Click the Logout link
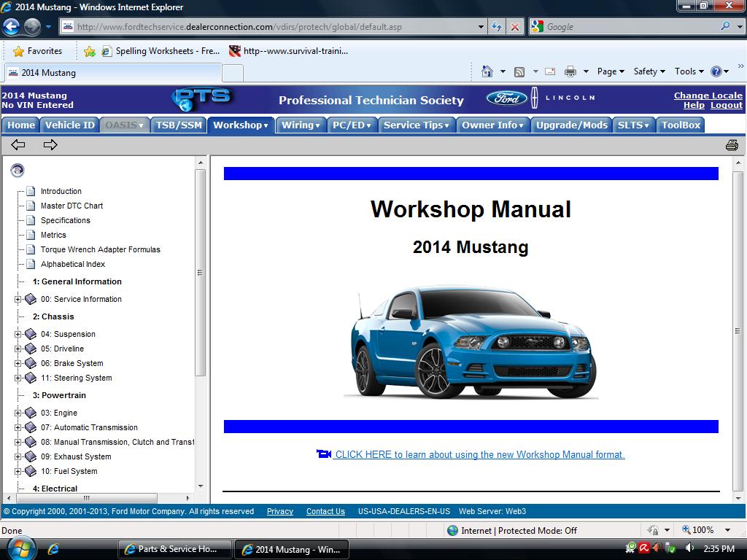This screenshot has width=747, height=560. [x=726, y=105]
